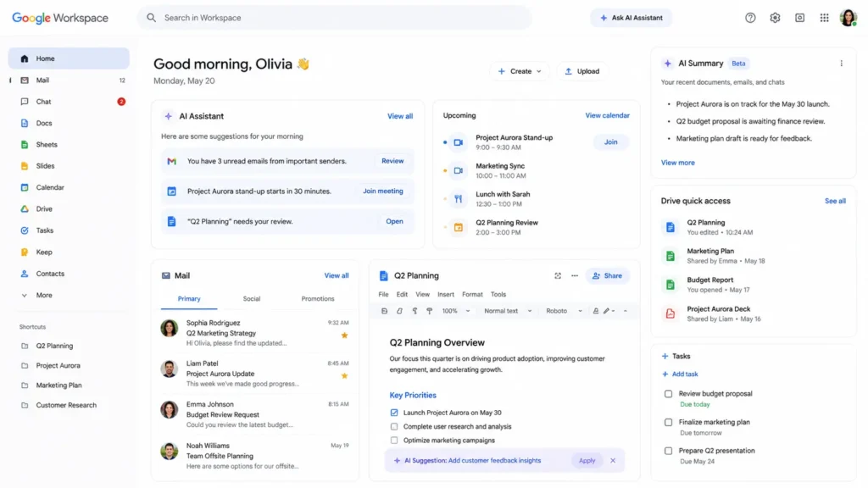Expand More in the sidebar
The width and height of the screenshot is (868, 488).
pyautogui.click(x=69, y=296)
